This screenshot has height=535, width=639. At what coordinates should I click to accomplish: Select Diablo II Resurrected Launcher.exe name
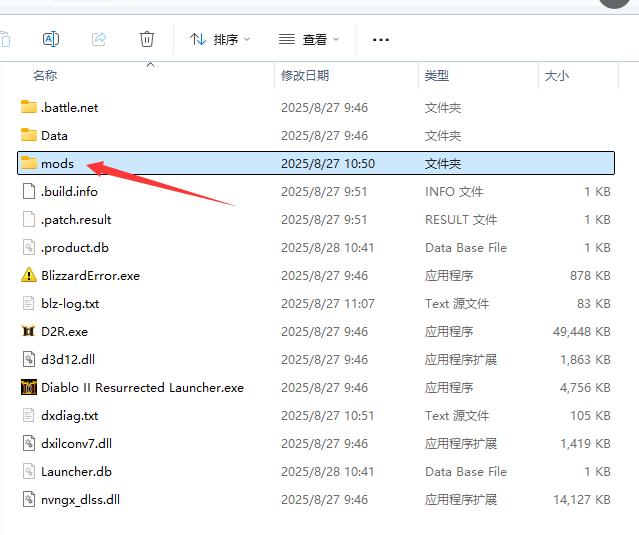142,387
